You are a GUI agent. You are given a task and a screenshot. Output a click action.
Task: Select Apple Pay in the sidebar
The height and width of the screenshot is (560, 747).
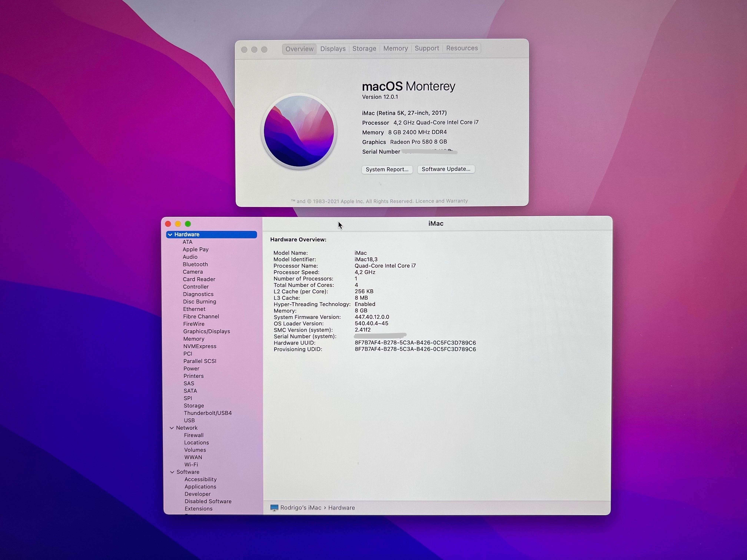coord(195,249)
